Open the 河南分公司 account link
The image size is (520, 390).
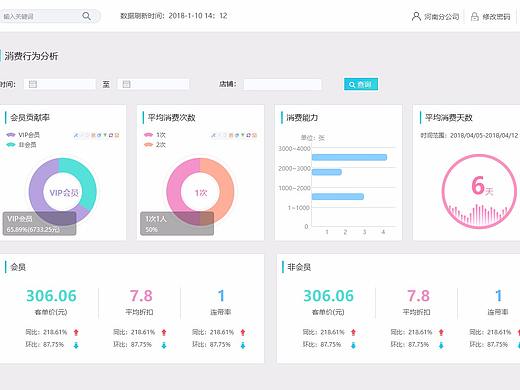(441, 16)
